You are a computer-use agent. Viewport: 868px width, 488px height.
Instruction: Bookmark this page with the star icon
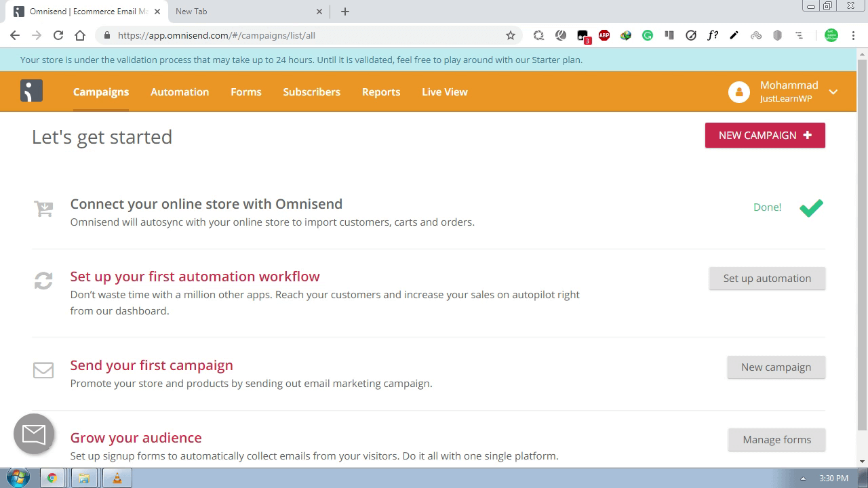[x=511, y=35]
